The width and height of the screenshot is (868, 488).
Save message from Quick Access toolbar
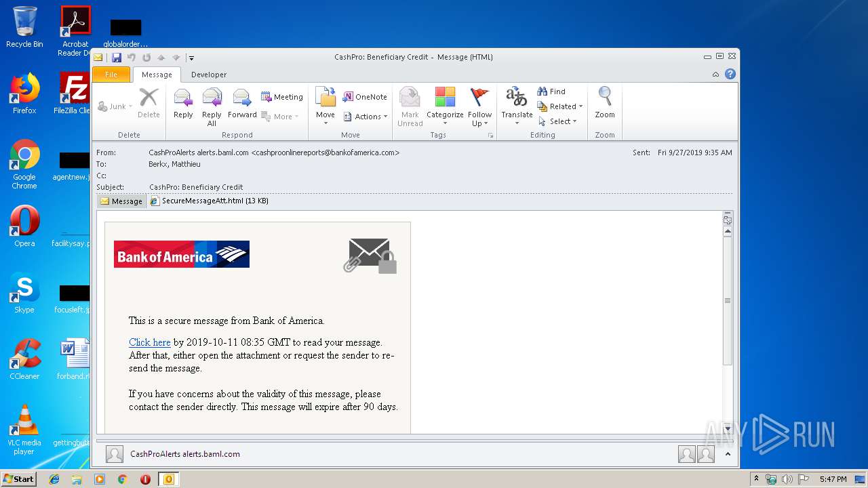(x=117, y=58)
